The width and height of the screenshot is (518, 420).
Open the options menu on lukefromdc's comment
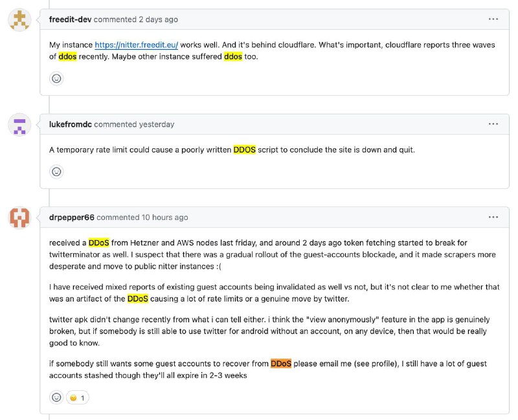pos(493,124)
